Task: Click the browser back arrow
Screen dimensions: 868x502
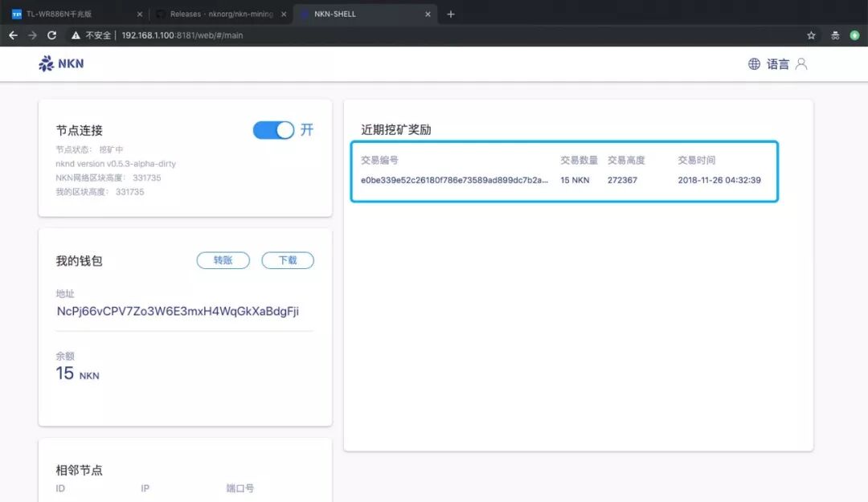Action: pyautogui.click(x=14, y=35)
